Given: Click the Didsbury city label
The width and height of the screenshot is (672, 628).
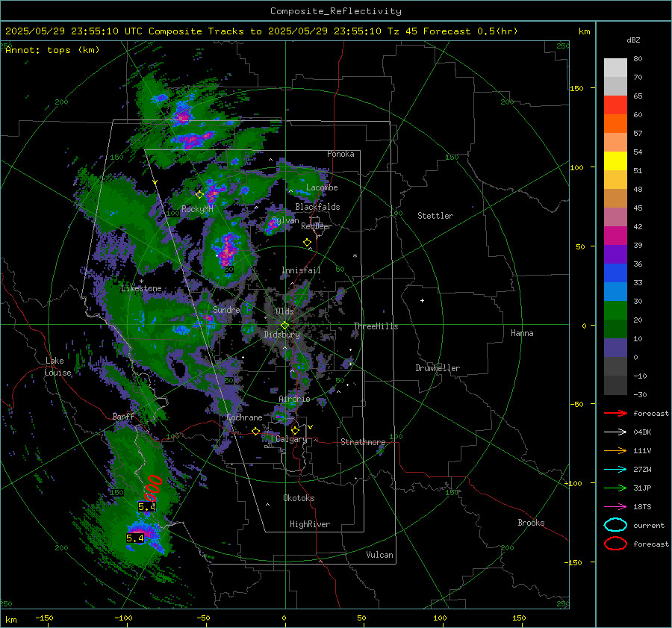Looking at the screenshot, I should [x=281, y=335].
